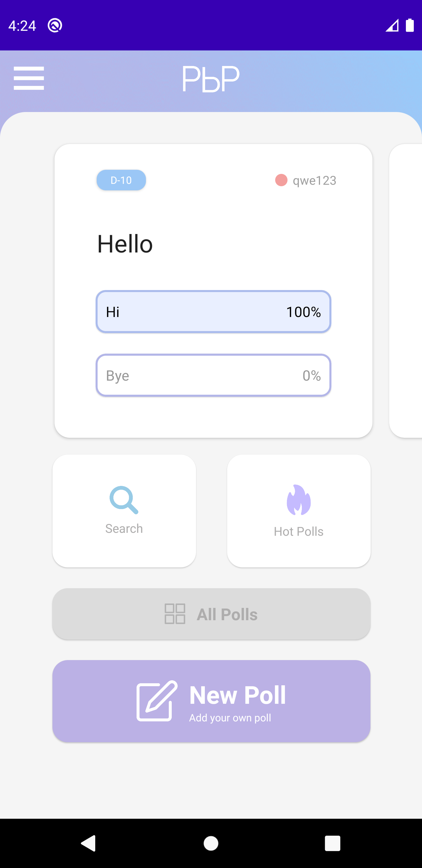Open the qwe123 author profile

314,181
